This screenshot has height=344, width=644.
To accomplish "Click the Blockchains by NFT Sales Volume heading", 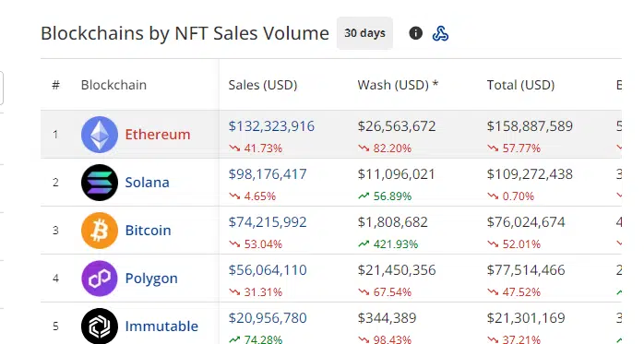I will [x=185, y=33].
